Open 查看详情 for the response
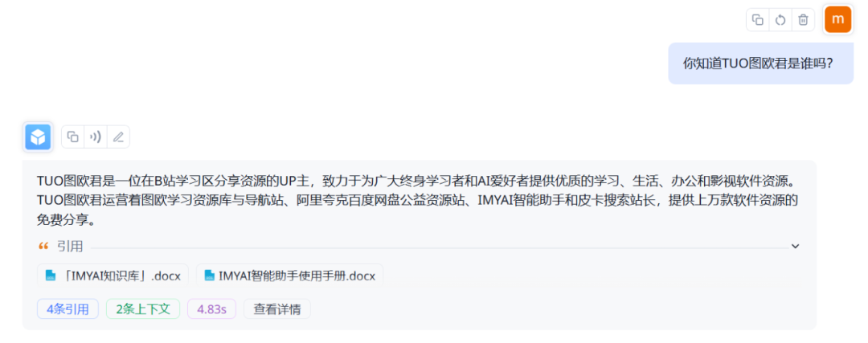The height and width of the screenshot is (343, 868). click(277, 309)
